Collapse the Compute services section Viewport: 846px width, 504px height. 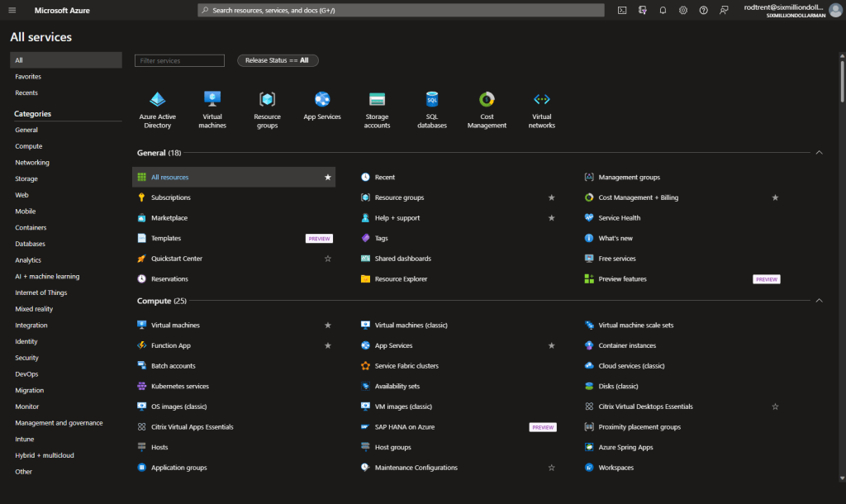(819, 300)
